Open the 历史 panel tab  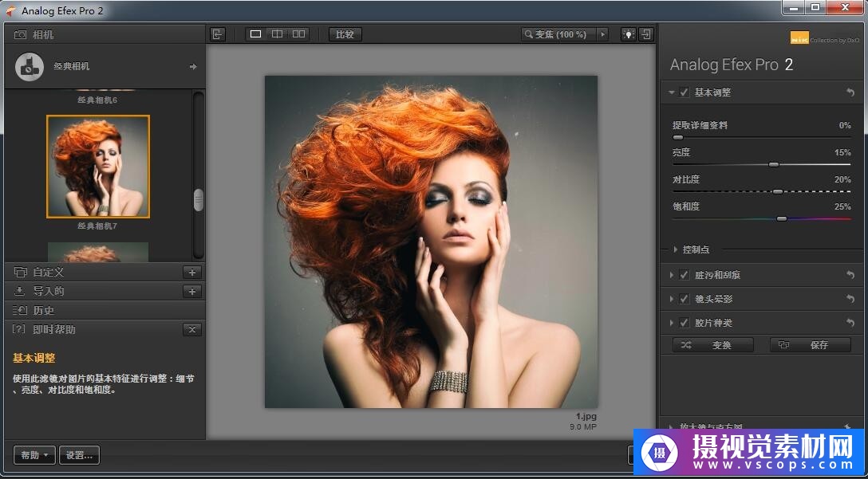43,310
